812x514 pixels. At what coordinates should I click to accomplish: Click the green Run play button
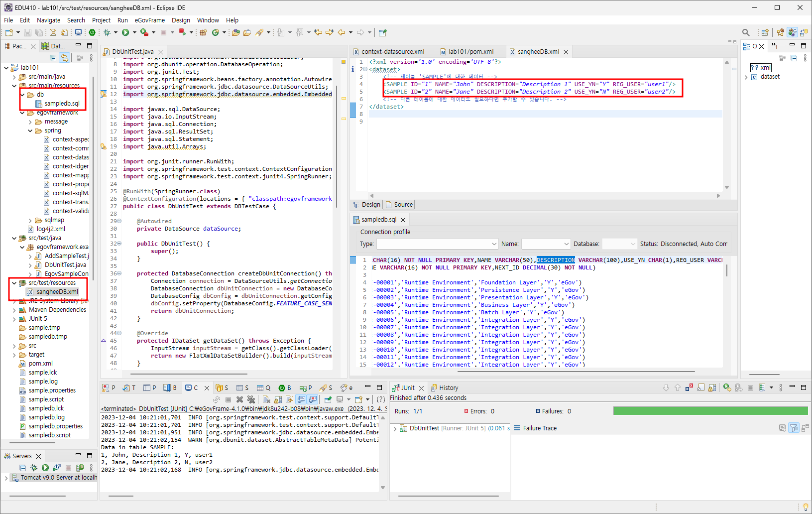125,32
